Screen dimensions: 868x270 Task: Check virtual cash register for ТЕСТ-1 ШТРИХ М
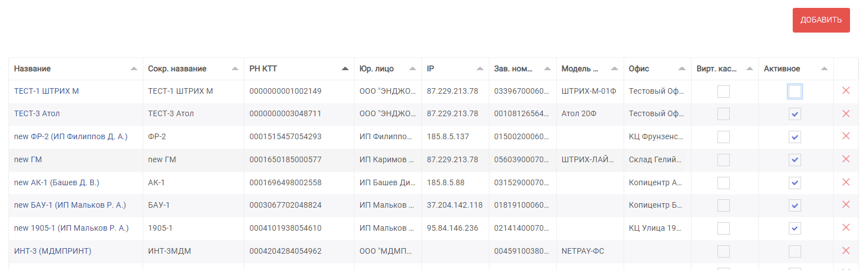pos(724,91)
